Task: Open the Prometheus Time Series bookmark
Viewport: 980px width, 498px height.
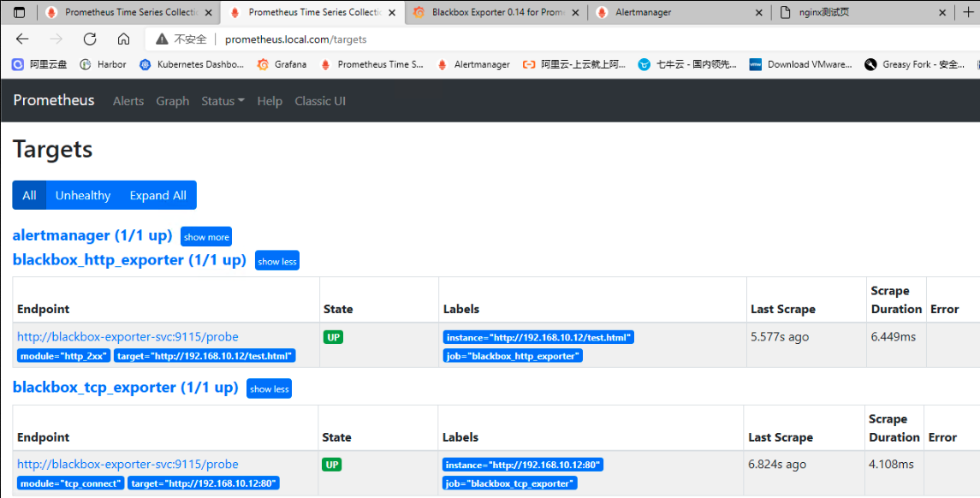Action: click(x=371, y=64)
